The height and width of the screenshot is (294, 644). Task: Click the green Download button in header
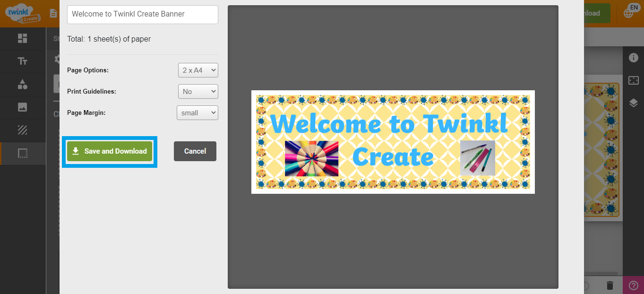click(x=597, y=13)
